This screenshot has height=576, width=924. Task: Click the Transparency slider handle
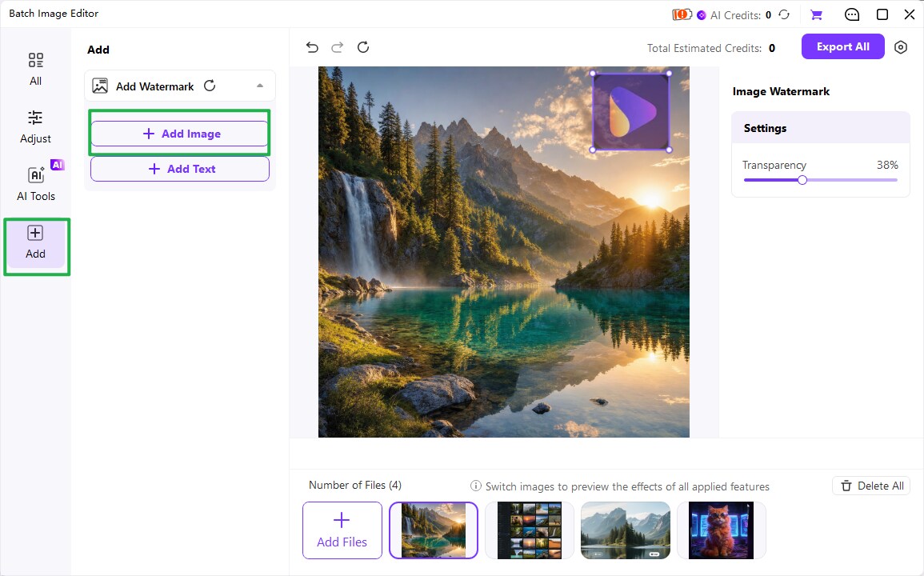click(802, 180)
